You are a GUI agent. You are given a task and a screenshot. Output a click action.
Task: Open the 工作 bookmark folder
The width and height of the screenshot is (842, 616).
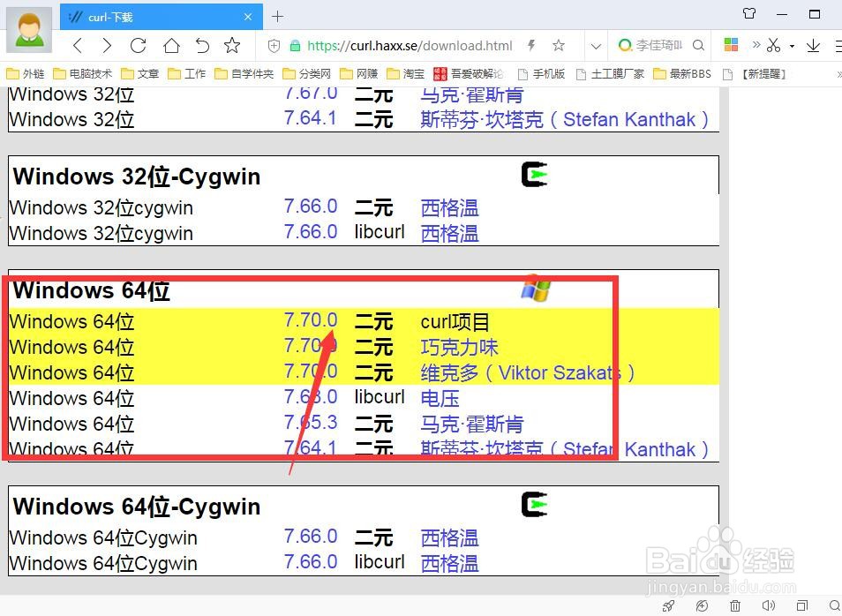point(187,73)
